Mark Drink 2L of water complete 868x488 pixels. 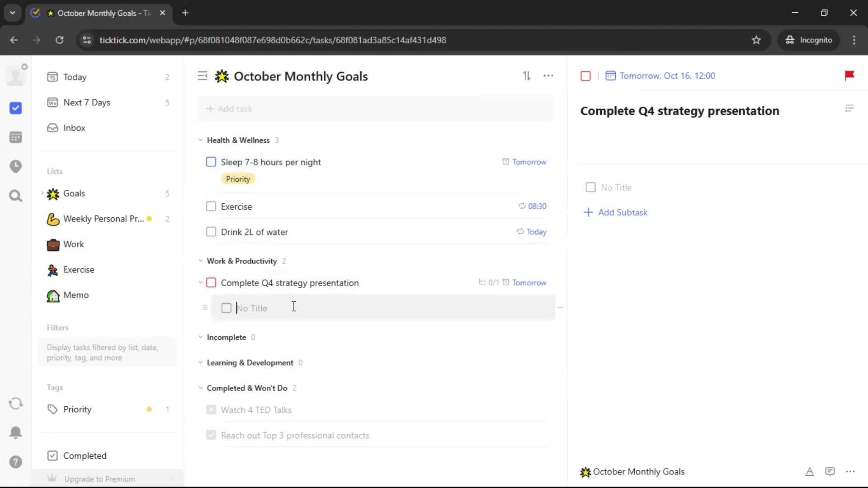click(211, 232)
